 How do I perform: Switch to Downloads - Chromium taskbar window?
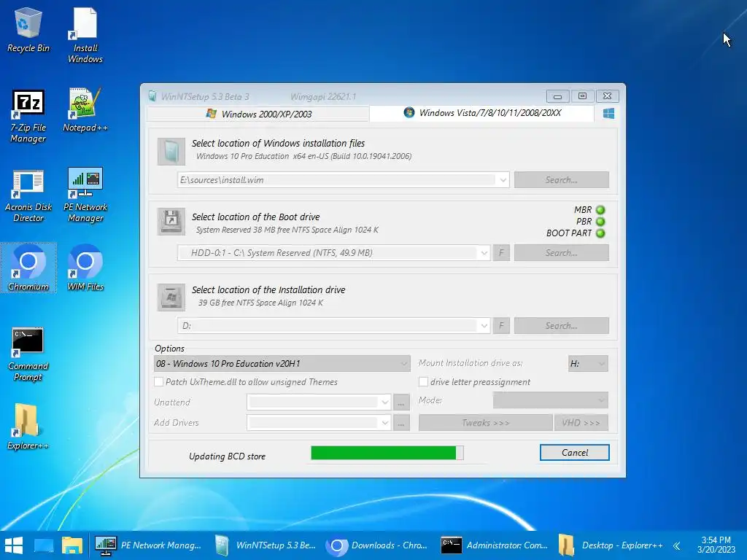(x=377, y=545)
